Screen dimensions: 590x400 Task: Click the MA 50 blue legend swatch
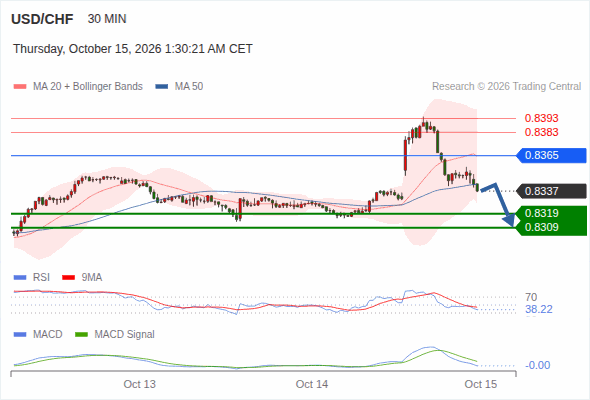[x=162, y=87]
